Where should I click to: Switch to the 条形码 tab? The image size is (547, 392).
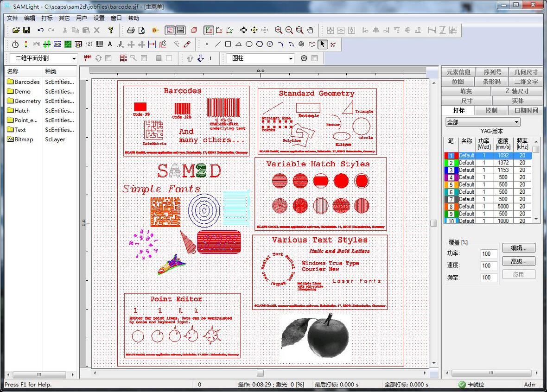coord(491,82)
